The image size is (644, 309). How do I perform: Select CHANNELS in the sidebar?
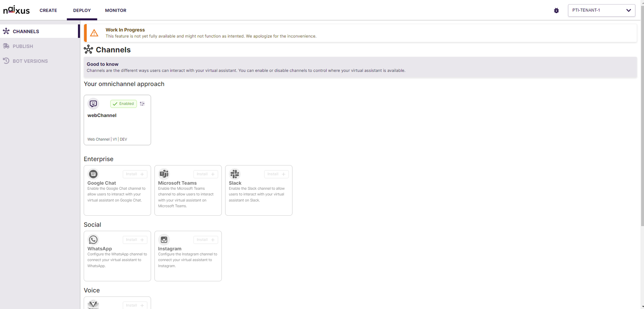coord(39,31)
